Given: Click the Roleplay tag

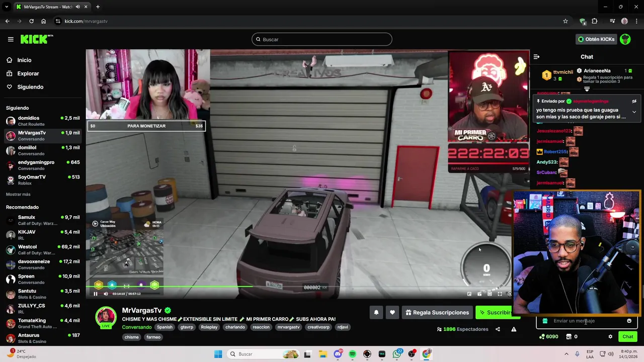Looking at the screenshot, I should (209, 327).
